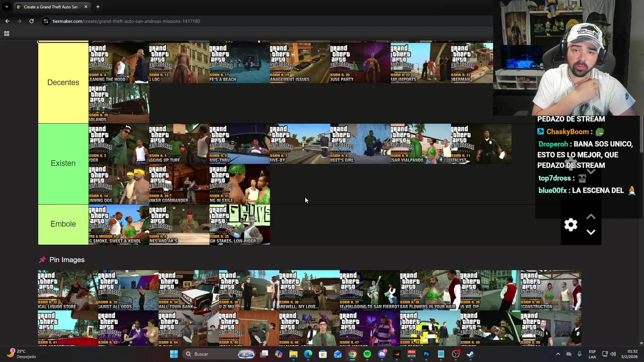Image resolution: width=644 pixels, height=362 pixels.
Task: Reload the TierMaker page
Action: (31, 21)
